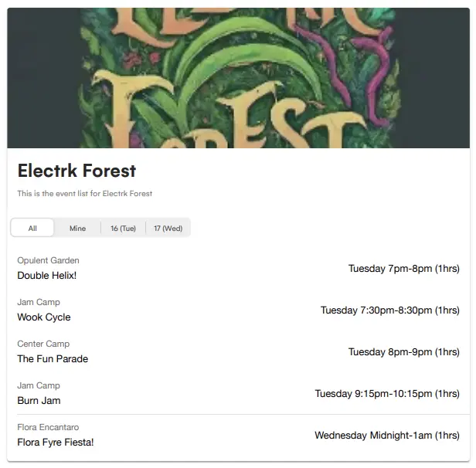Click the Opulent Garden location label
Image resolution: width=476 pixels, height=468 pixels.
click(x=48, y=260)
